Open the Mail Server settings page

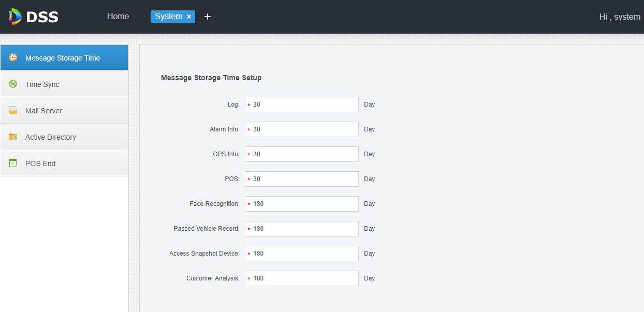pyautogui.click(x=44, y=111)
